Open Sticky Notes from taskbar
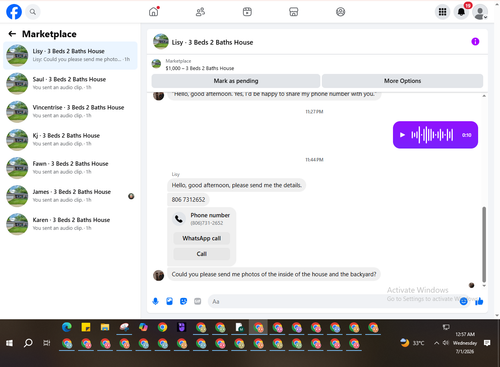500x367 pixels. pyautogui.click(x=86, y=327)
